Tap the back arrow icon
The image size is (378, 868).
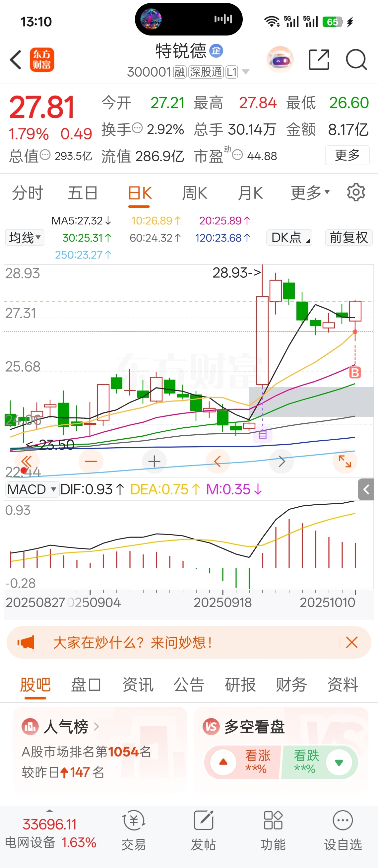(x=16, y=60)
